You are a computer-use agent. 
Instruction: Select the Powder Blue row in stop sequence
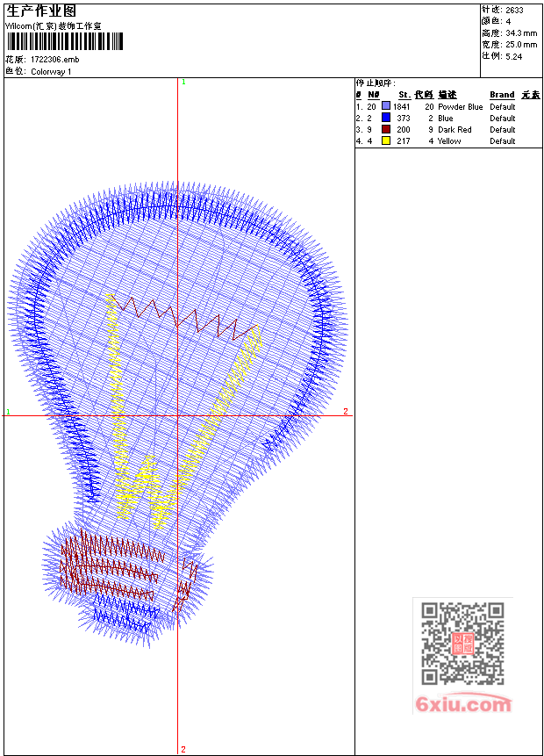pos(448,106)
